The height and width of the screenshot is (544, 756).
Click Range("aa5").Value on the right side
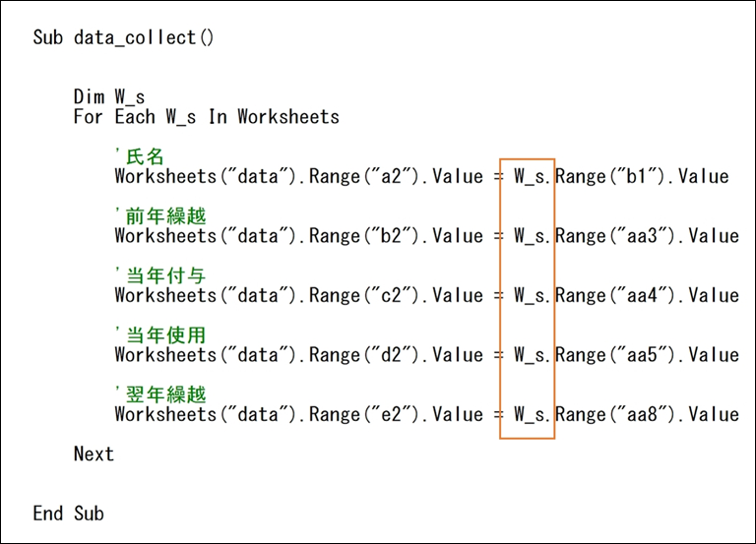(x=647, y=355)
